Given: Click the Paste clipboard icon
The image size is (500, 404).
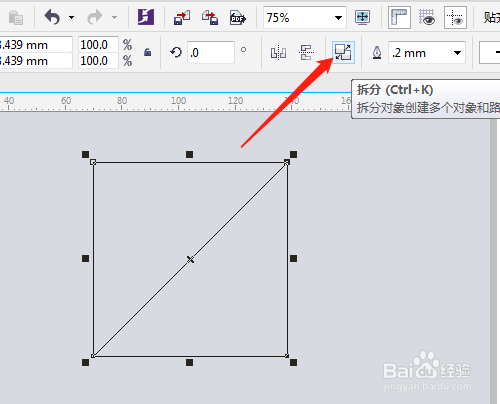Looking at the screenshot, I should (x=15, y=17).
